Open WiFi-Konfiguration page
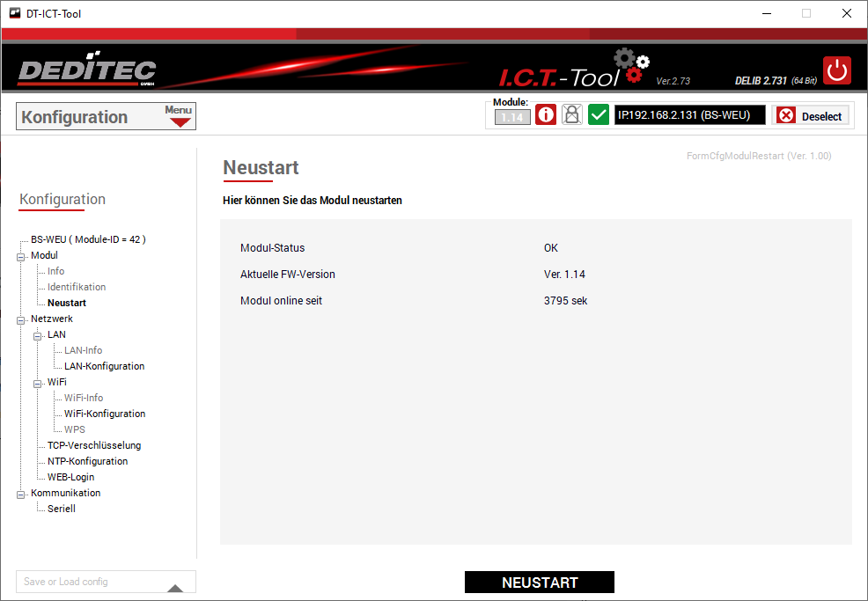Viewport: 868px width, 601px height. (104, 414)
